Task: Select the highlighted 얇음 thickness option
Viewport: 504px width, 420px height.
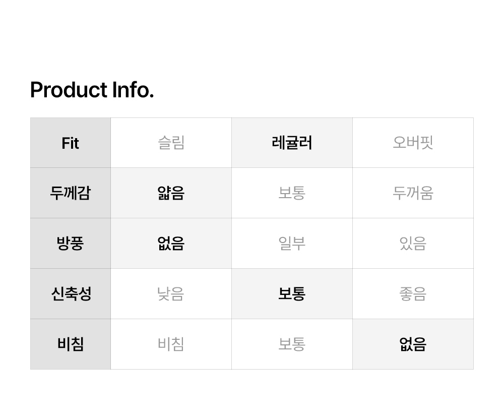Action: (x=171, y=193)
